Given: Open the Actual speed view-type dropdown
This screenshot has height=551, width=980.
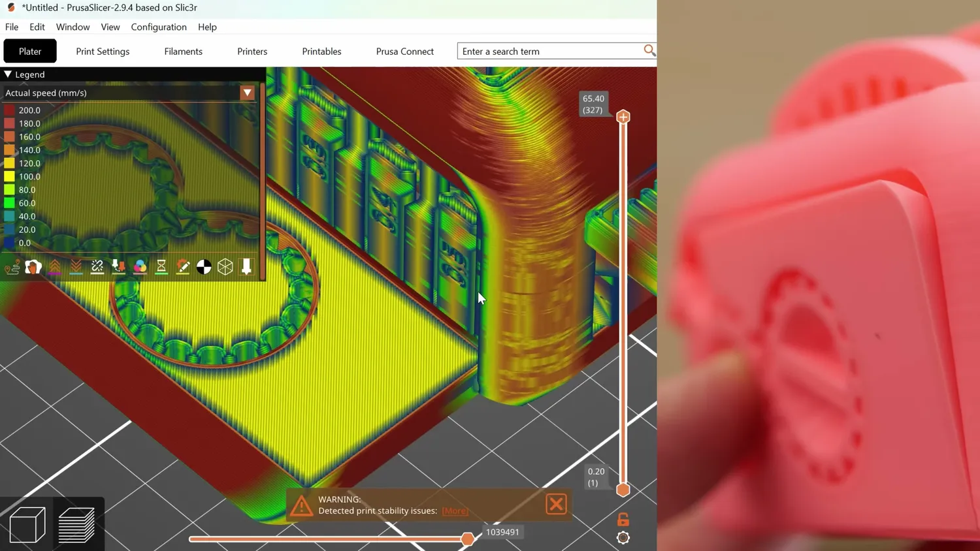Looking at the screenshot, I should click(247, 93).
